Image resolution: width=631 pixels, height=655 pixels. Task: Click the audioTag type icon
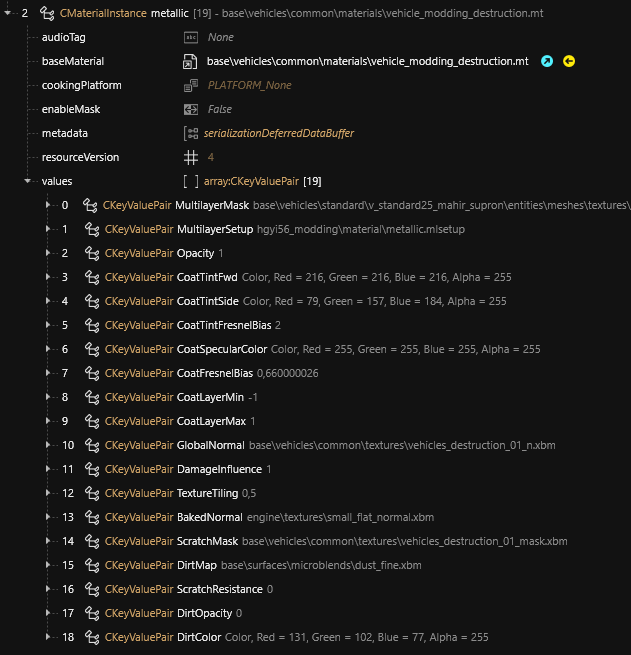click(191, 37)
